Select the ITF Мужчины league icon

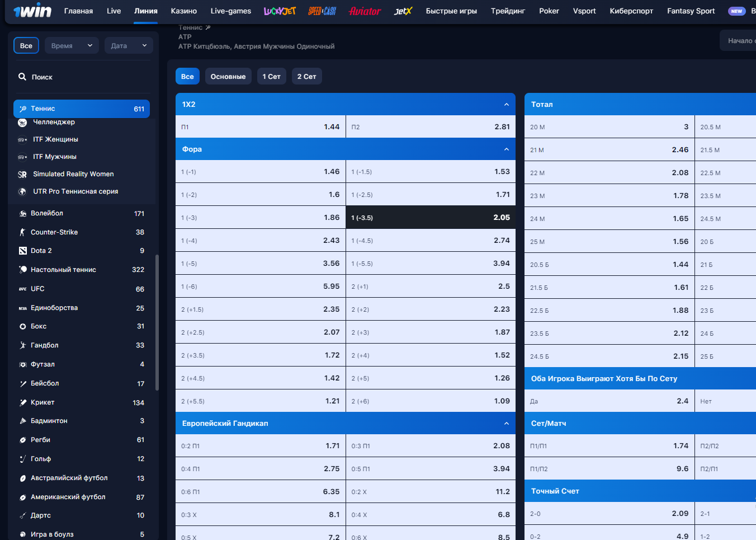[22, 157]
